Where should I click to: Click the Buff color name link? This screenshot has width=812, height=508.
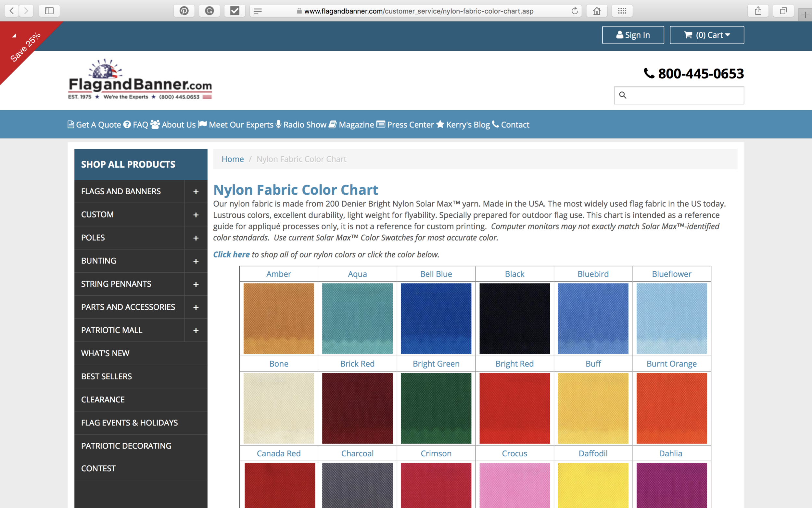[x=593, y=363]
